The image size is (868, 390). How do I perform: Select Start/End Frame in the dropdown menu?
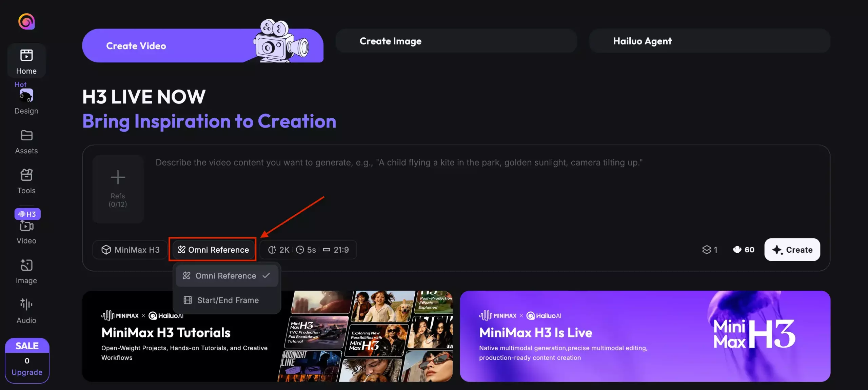tap(226, 300)
